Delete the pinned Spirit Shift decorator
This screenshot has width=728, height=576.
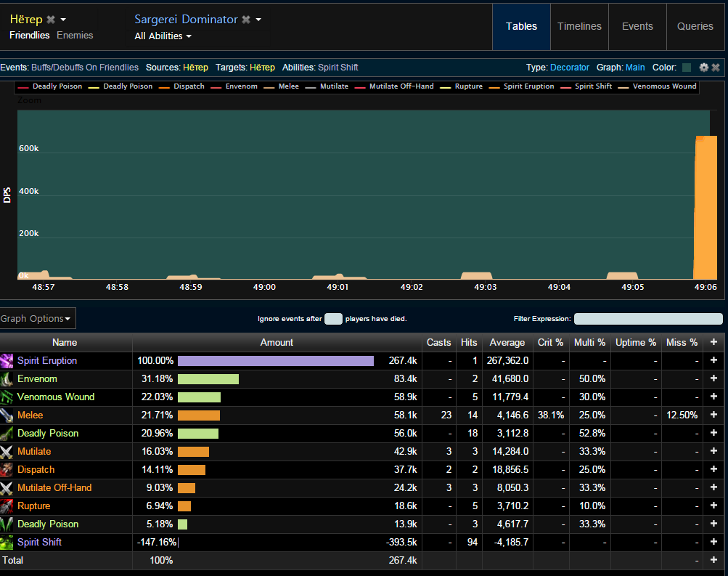[716, 68]
